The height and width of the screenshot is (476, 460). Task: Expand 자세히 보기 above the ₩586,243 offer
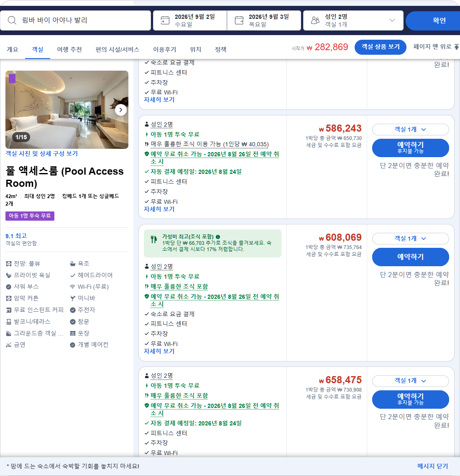(x=159, y=99)
